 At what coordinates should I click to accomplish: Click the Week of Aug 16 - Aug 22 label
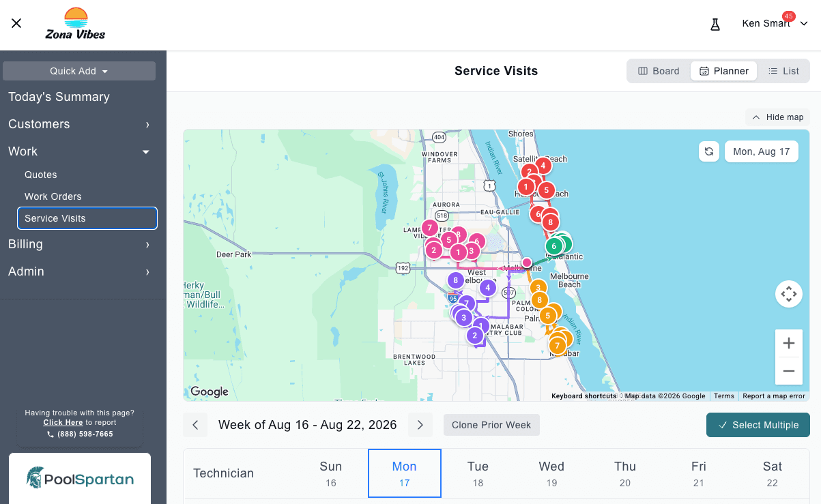click(x=308, y=425)
